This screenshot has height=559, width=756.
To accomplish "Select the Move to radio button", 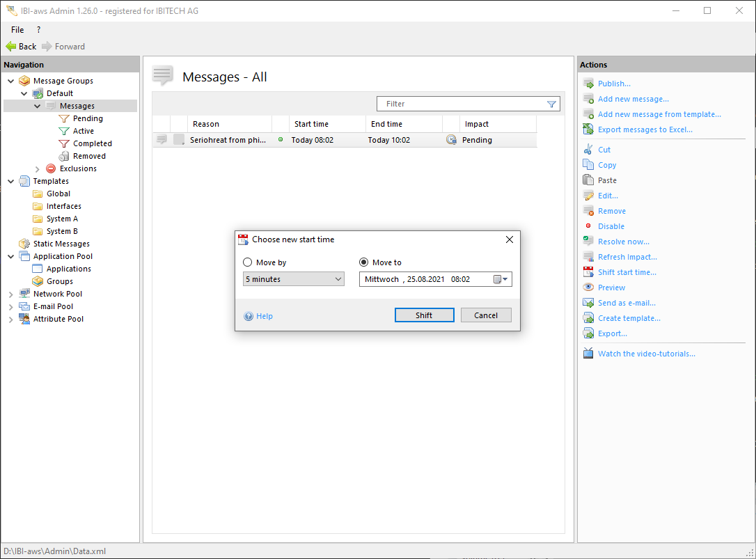I will point(364,262).
